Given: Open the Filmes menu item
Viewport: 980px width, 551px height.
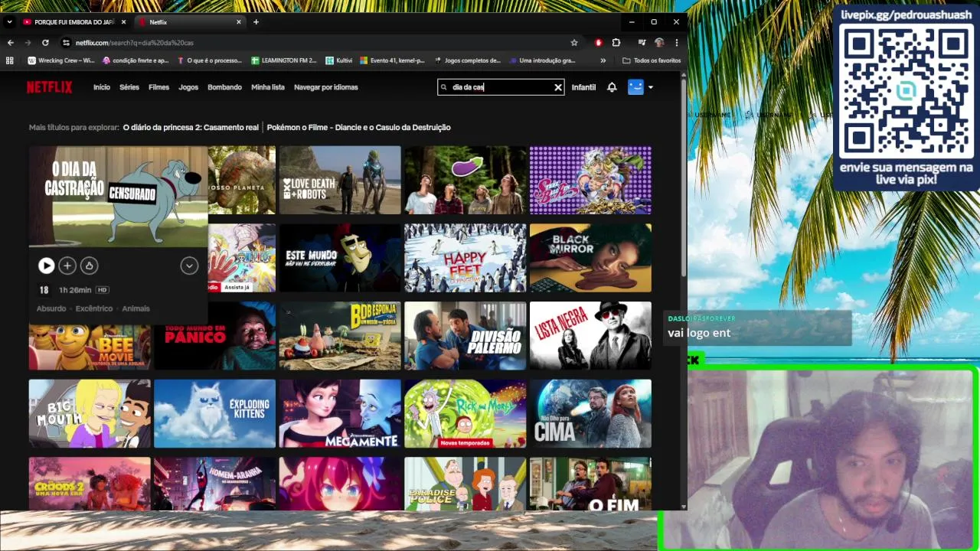Looking at the screenshot, I should (x=158, y=87).
